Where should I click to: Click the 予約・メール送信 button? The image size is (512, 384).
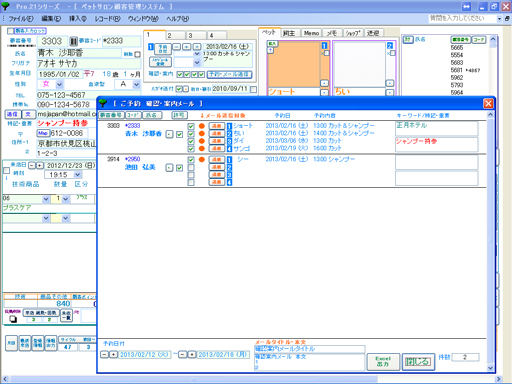click(229, 74)
